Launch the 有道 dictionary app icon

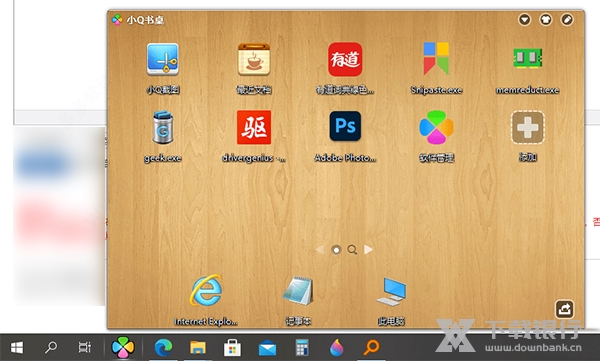tap(345, 59)
